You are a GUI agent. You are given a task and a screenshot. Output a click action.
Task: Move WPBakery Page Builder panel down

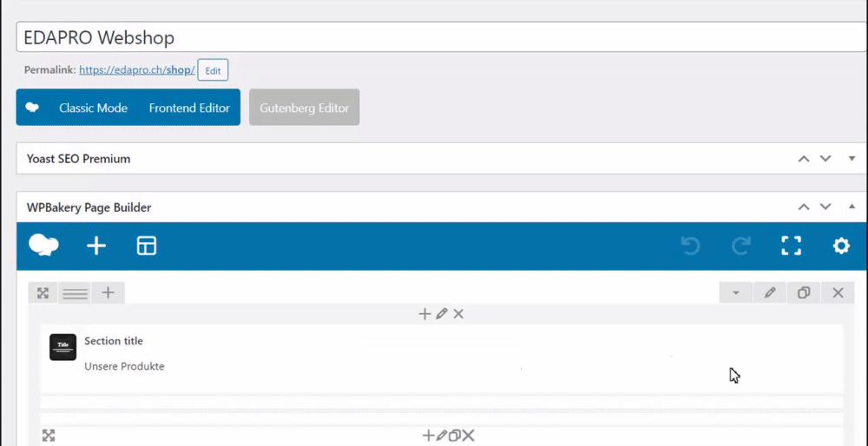(825, 207)
